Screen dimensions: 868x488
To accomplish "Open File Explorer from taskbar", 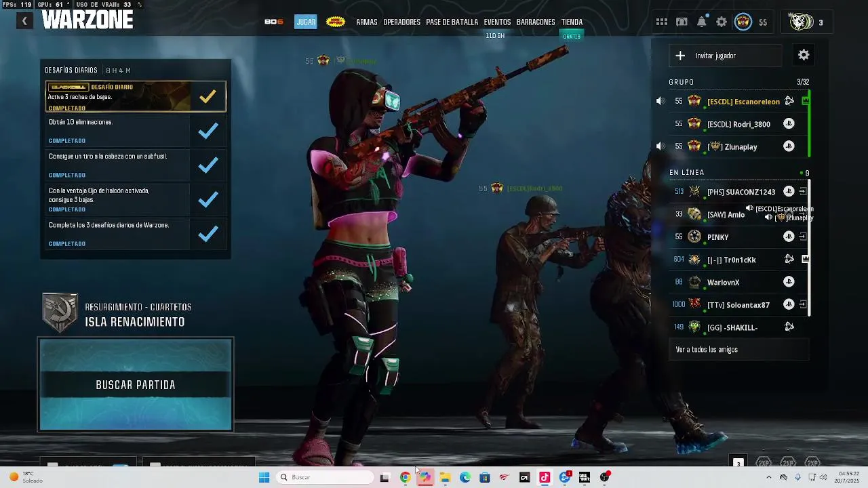I will click(445, 477).
